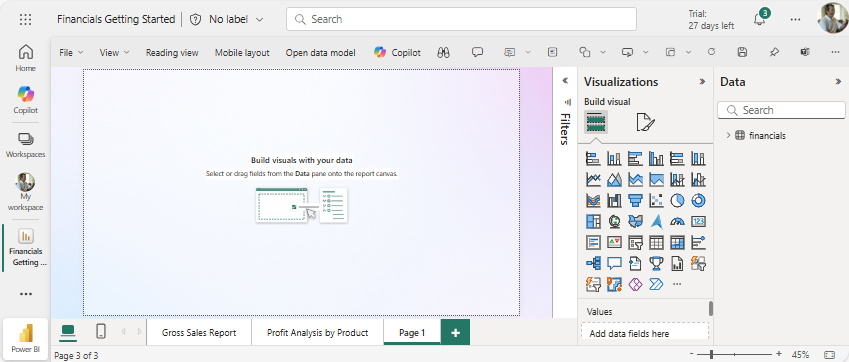Select the Decomposition tree visual
This screenshot has width=849, height=362.
[593, 264]
